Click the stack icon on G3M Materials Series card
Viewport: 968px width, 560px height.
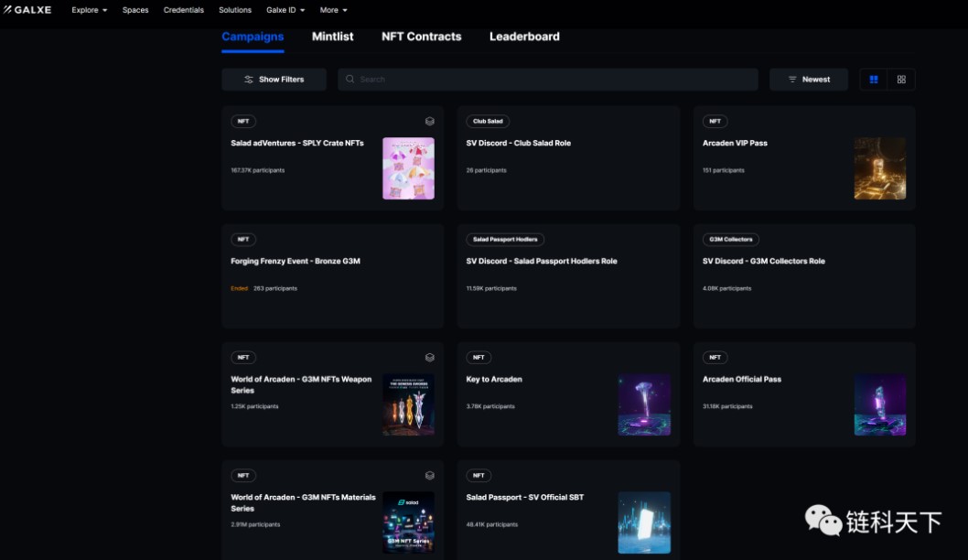[x=430, y=476]
